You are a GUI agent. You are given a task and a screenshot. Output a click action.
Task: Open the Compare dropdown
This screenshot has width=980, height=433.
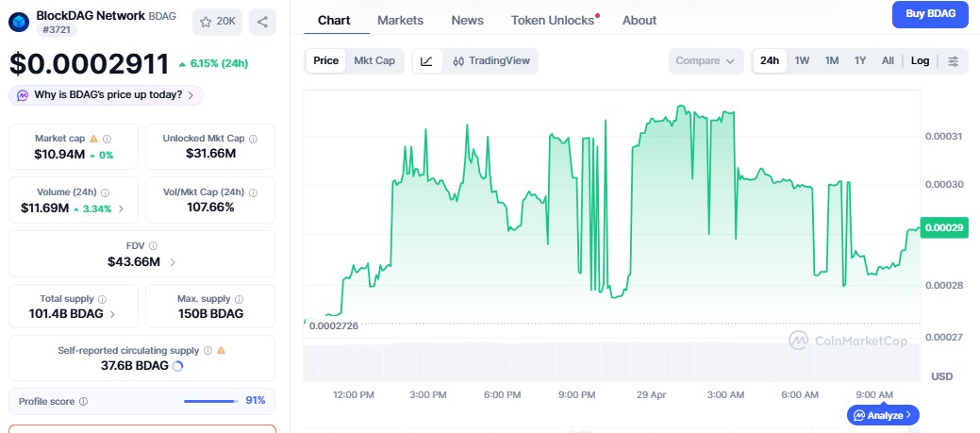point(706,61)
